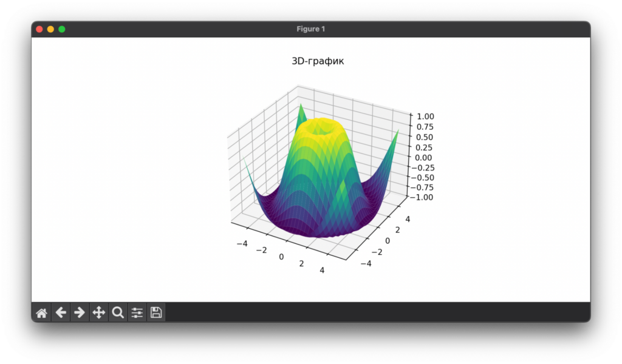Toggle full screen with the green traffic light
622x364 pixels.
[61, 29]
